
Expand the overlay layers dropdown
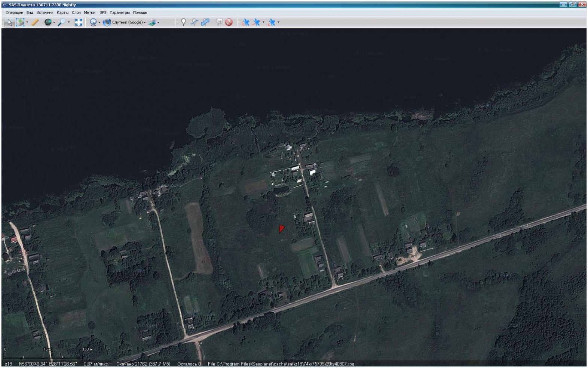point(158,22)
